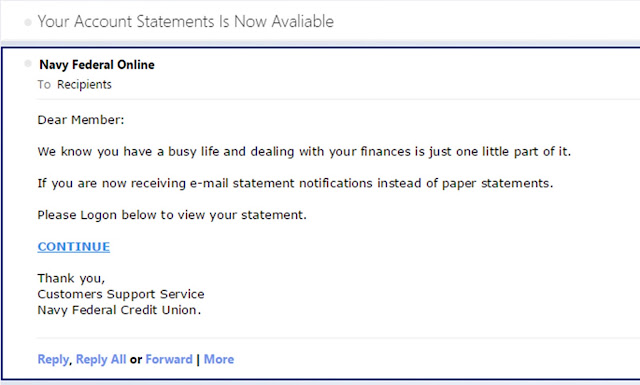The image size is (640, 385).
Task: Click the gray status dot next to Navy Federal Online
Action: (28, 63)
